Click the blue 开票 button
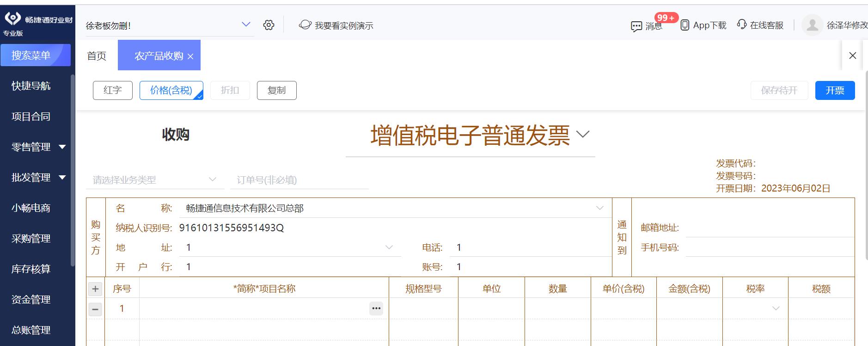 click(x=835, y=90)
